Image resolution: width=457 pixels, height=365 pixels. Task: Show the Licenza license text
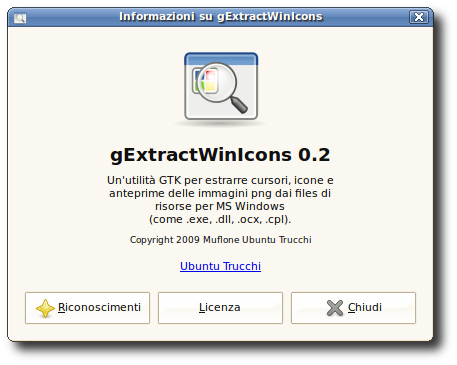point(220,308)
